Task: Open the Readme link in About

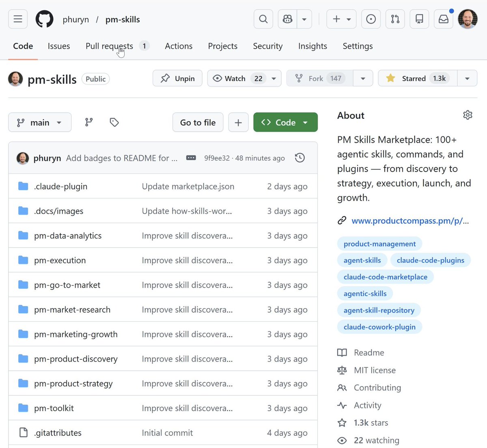Action: (369, 353)
